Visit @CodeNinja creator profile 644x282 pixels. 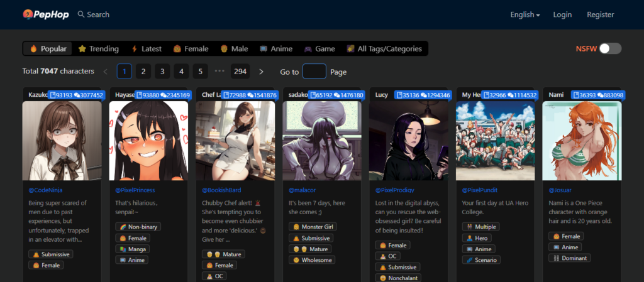pos(45,190)
